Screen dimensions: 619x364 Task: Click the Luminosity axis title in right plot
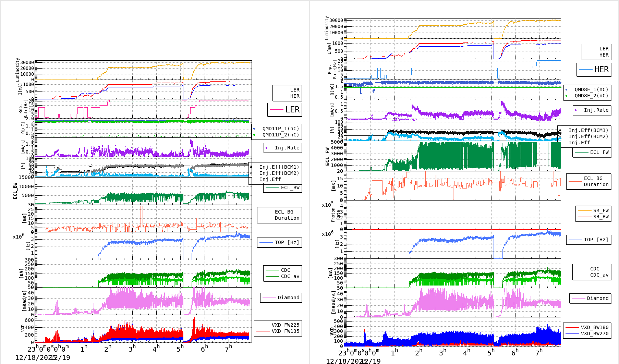point(327,27)
